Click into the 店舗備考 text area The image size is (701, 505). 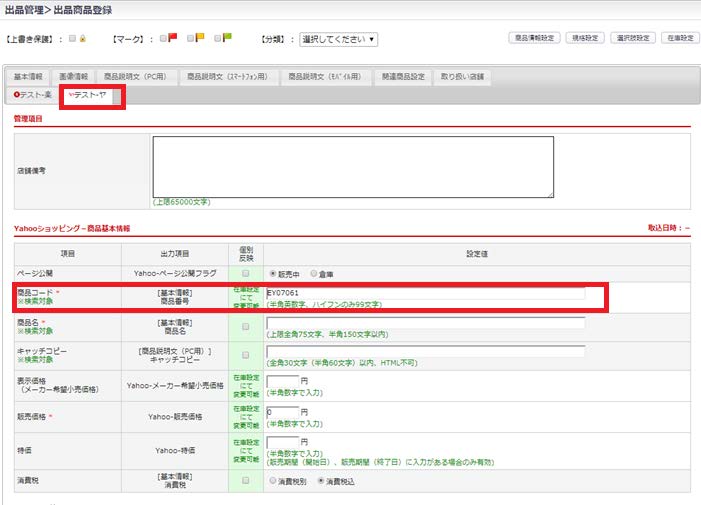(x=352, y=167)
